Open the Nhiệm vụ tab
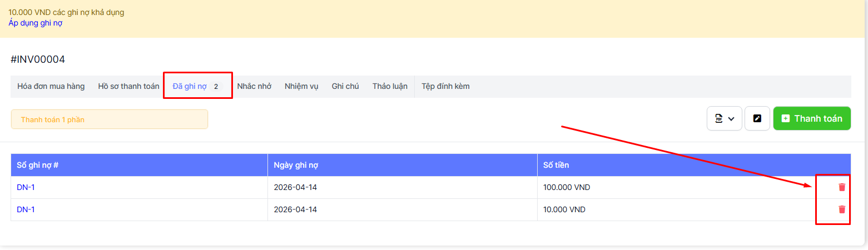The height and width of the screenshot is (250, 868). point(301,86)
